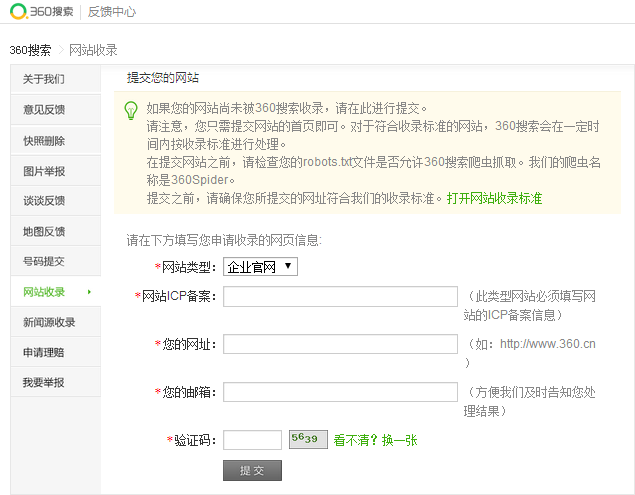Click the 360搜索 logo icon
Image resolution: width=635 pixels, height=495 pixels.
[19, 11]
